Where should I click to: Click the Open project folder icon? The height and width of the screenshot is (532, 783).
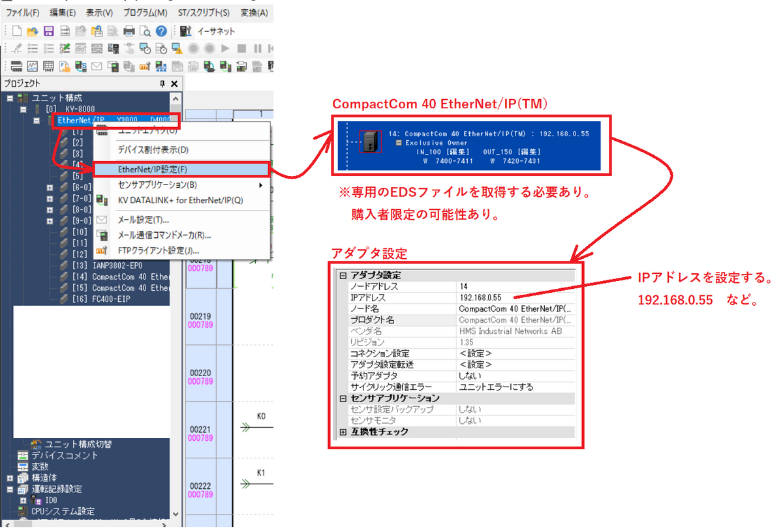tap(33, 31)
